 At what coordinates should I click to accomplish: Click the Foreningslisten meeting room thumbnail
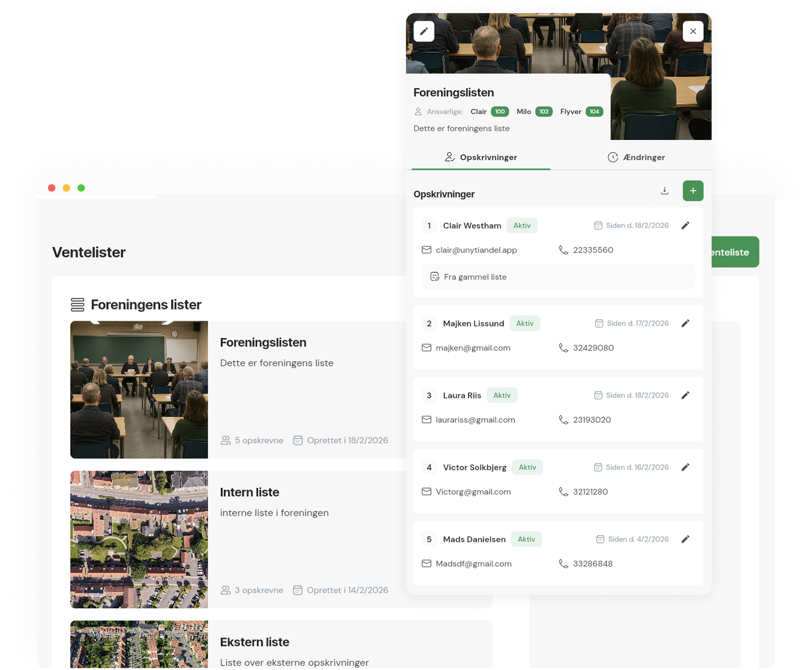coord(139,390)
